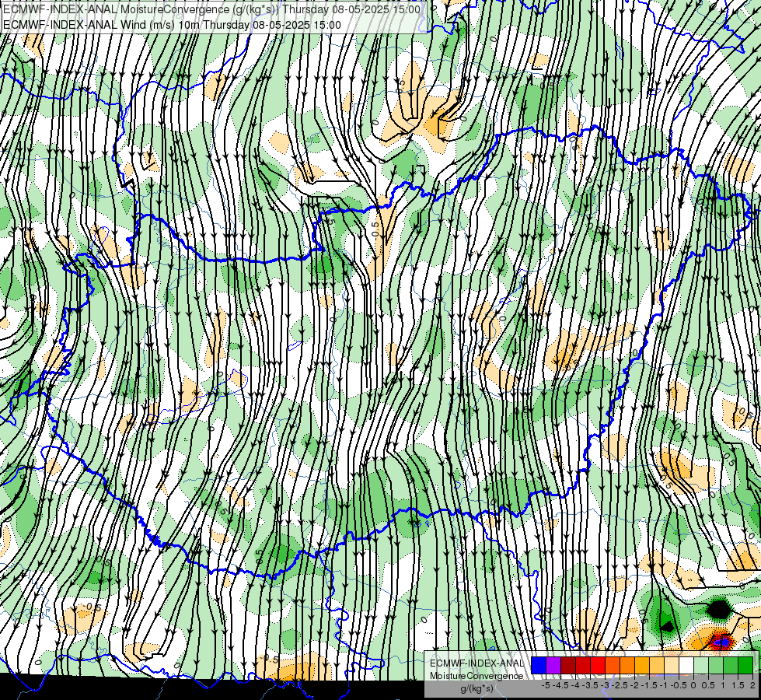
Task: Click the legend scale value 2
Action: (x=752, y=685)
